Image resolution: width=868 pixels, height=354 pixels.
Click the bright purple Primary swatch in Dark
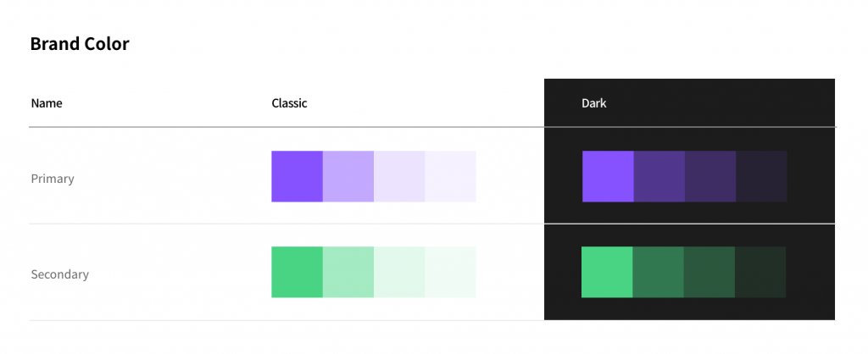click(x=608, y=176)
